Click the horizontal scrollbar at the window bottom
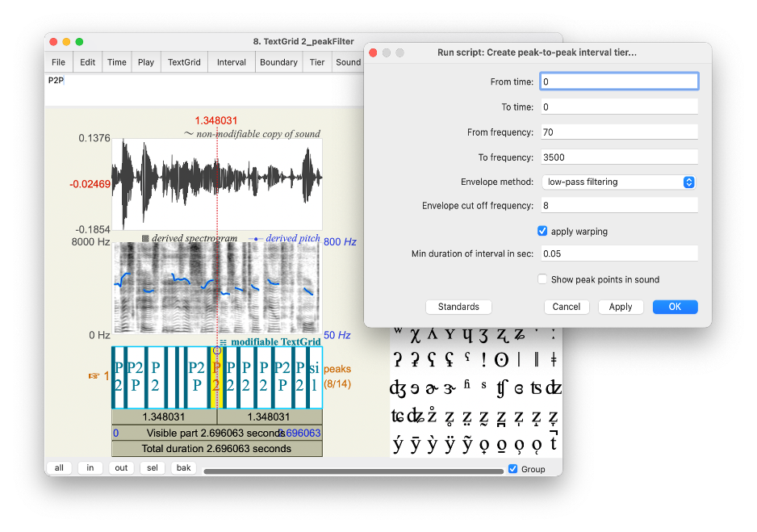Viewport: 757px width, 532px height. pos(355,468)
